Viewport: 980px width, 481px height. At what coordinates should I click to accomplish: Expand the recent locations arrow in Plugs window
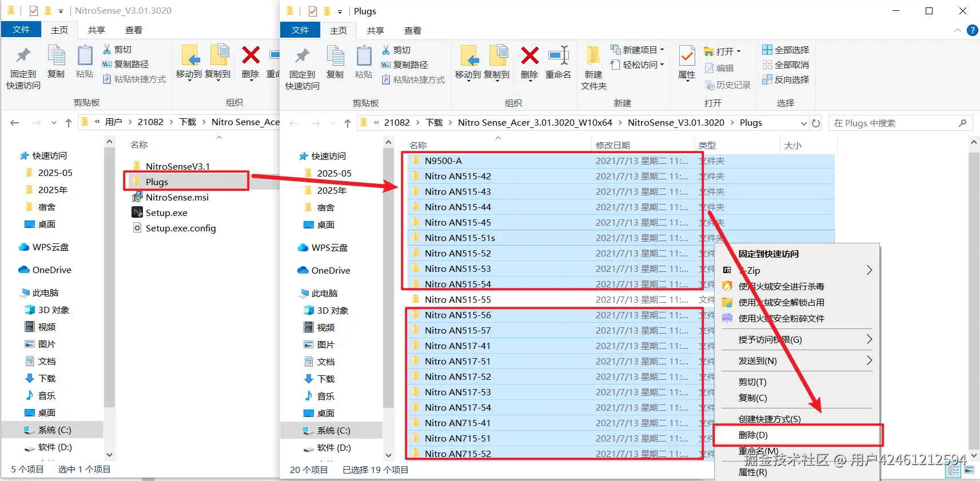[x=332, y=123]
